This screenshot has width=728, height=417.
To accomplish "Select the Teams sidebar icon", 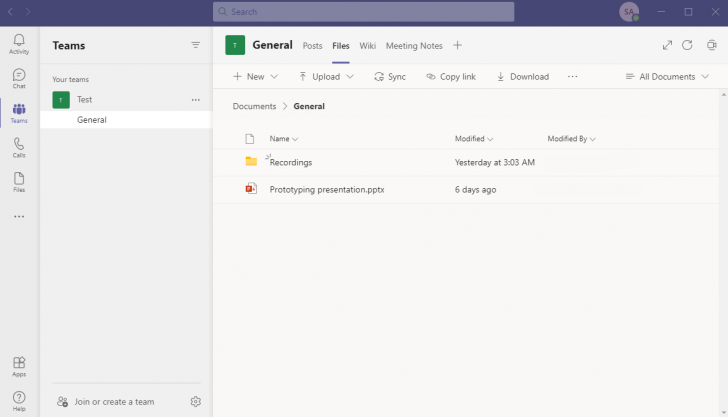I will pos(19,113).
